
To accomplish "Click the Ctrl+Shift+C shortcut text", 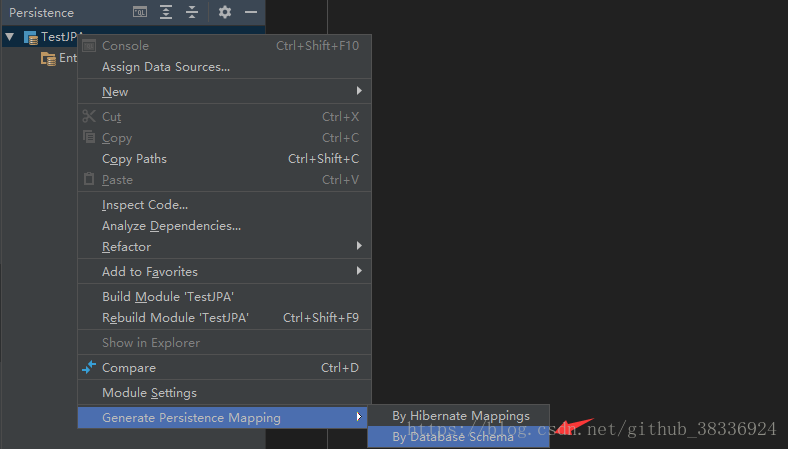I will (x=323, y=159).
